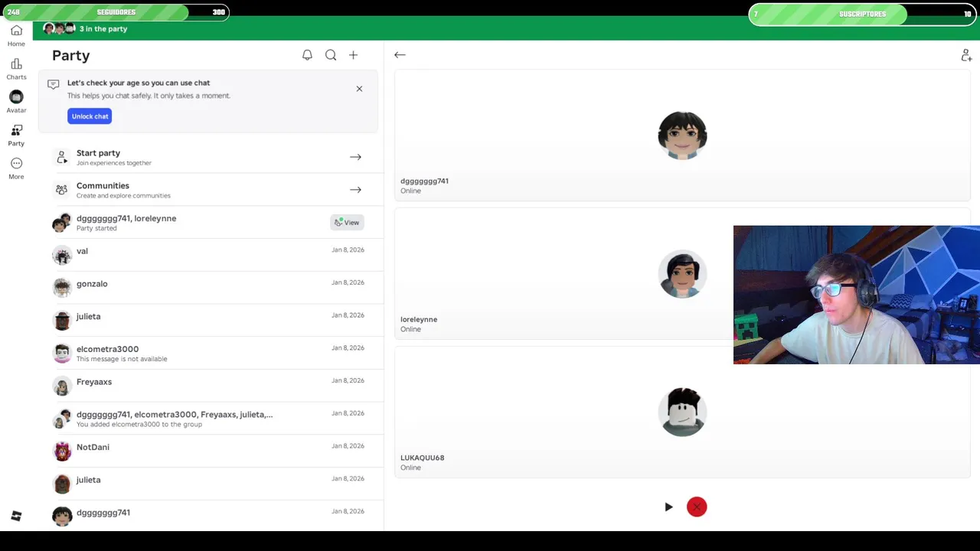
Task: Click the Seguidores progress bar
Action: pos(115,12)
